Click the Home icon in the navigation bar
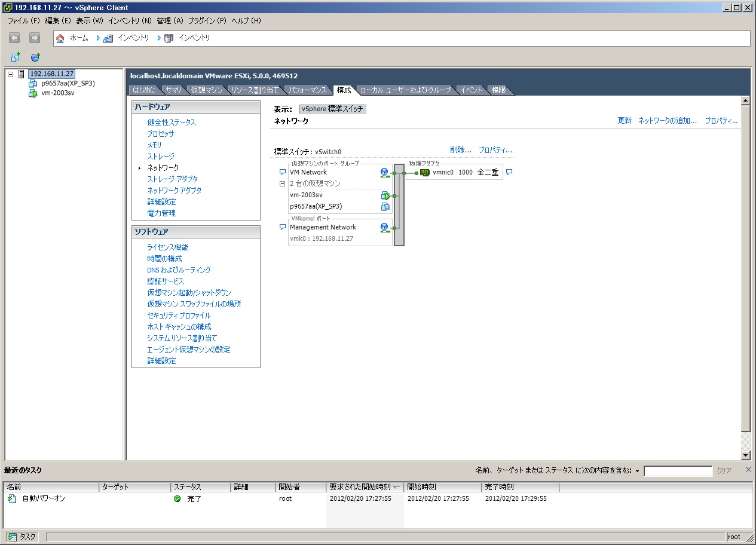 (x=60, y=38)
